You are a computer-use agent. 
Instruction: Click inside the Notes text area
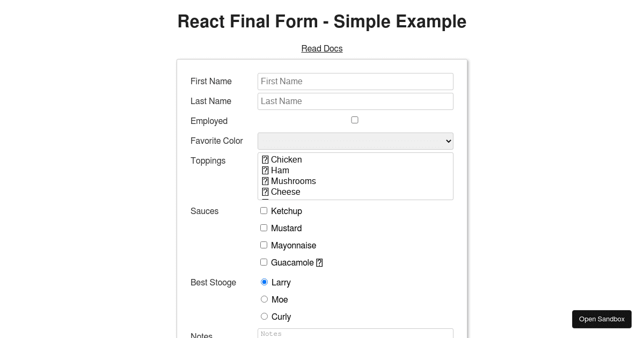click(x=355, y=334)
